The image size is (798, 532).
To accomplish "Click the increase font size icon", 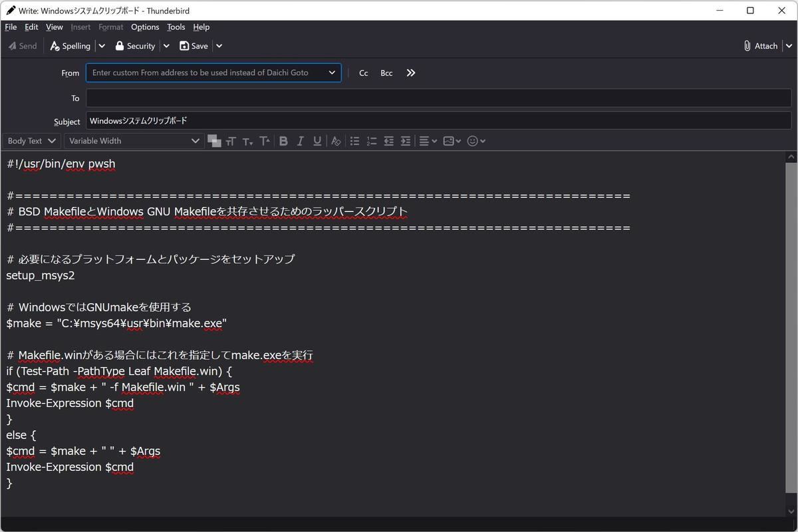I will pyautogui.click(x=265, y=141).
